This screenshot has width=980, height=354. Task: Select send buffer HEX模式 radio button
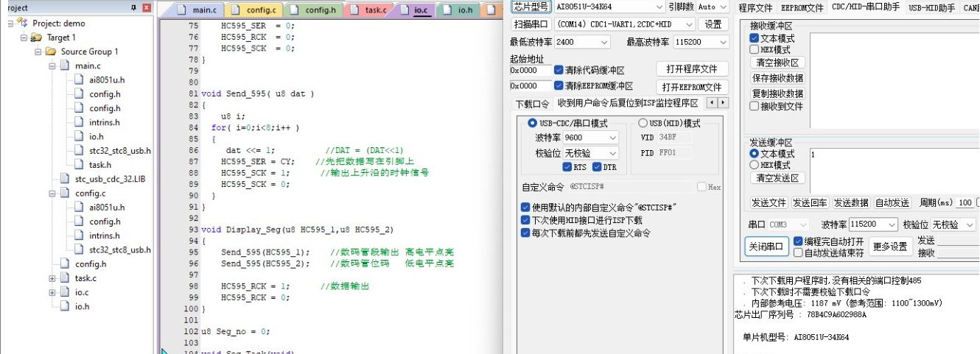coord(754,165)
